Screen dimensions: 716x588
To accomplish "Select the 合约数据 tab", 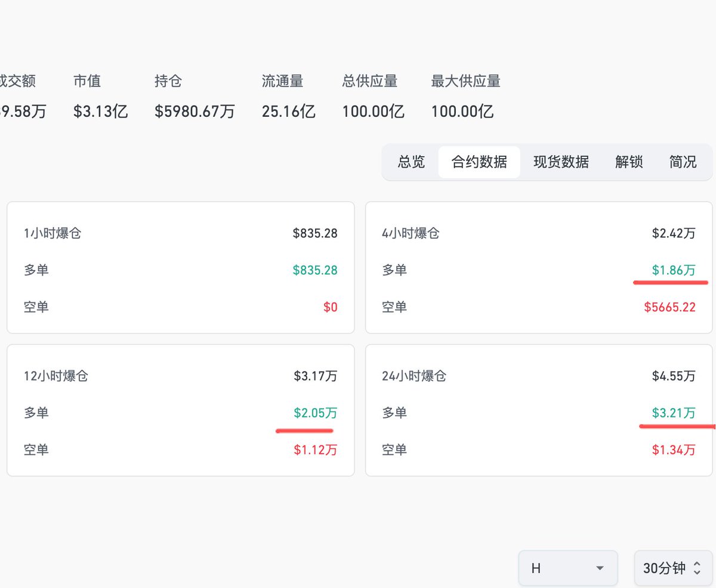I will tap(479, 162).
